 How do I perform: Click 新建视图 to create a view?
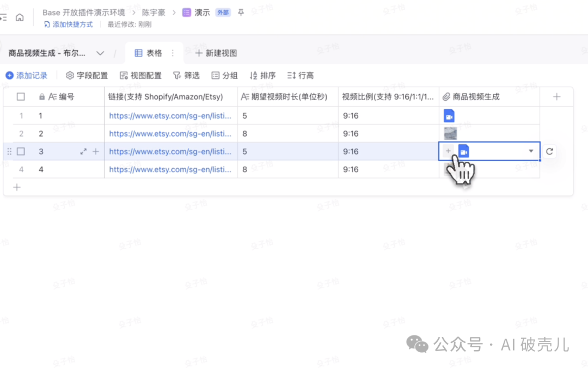[216, 53]
